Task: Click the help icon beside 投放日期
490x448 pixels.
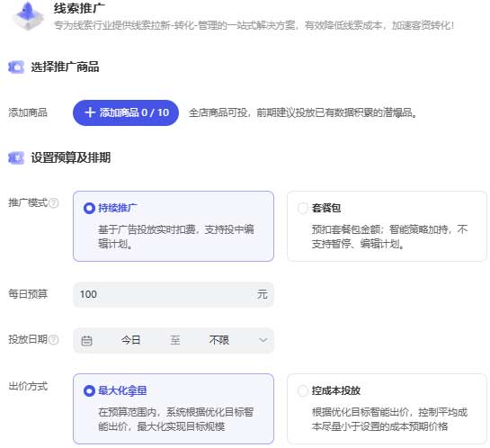Action: (54, 339)
